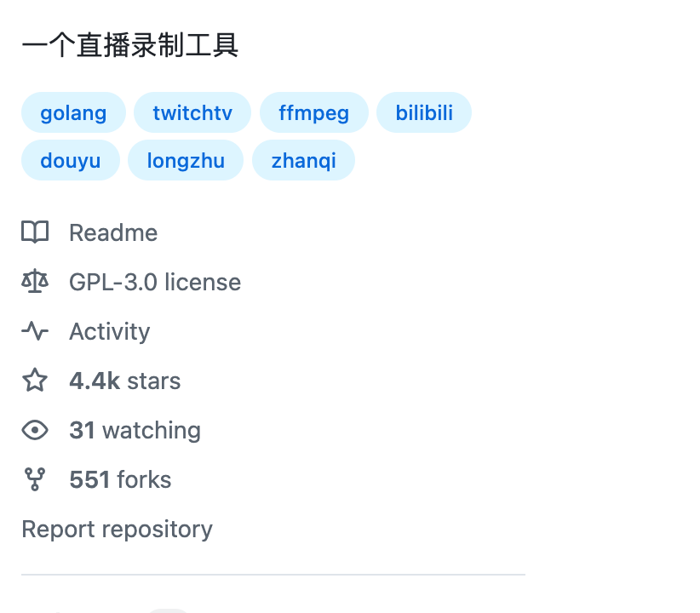
Task: Click the fork icon beside 551 forks
Action: pyautogui.click(x=35, y=479)
